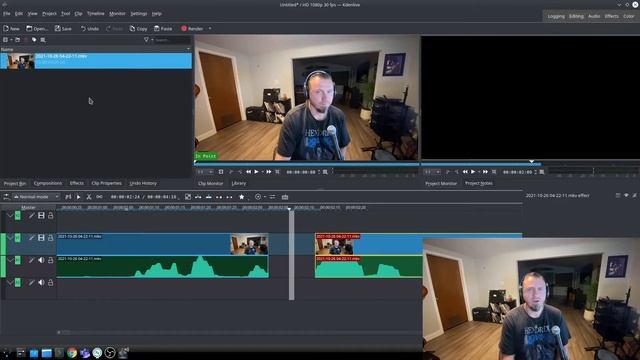The height and width of the screenshot is (360, 640).
Task: Open the Timeline menu
Action: pyautogui.click(x=96, y=13)
